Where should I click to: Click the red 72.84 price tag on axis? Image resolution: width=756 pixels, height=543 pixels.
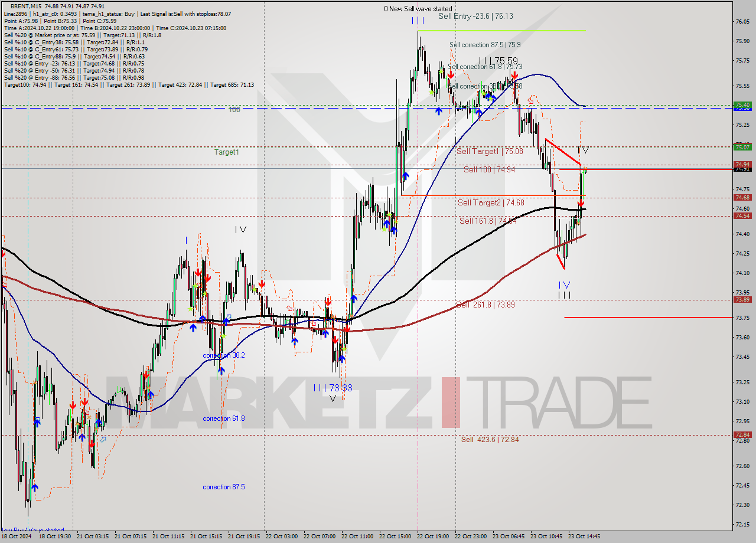tap(742, 435)
